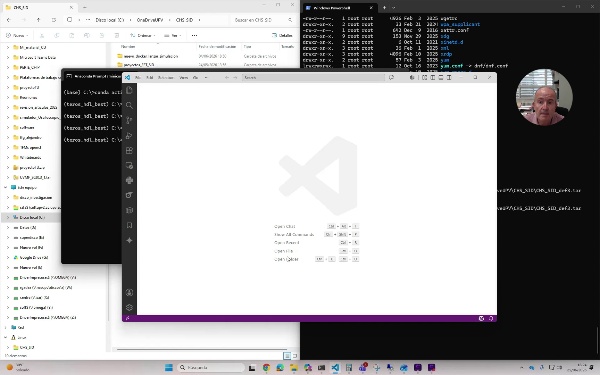Open the Explorer view in VS Code activity bar
This screenshot has height=375, width=600.
129,90
